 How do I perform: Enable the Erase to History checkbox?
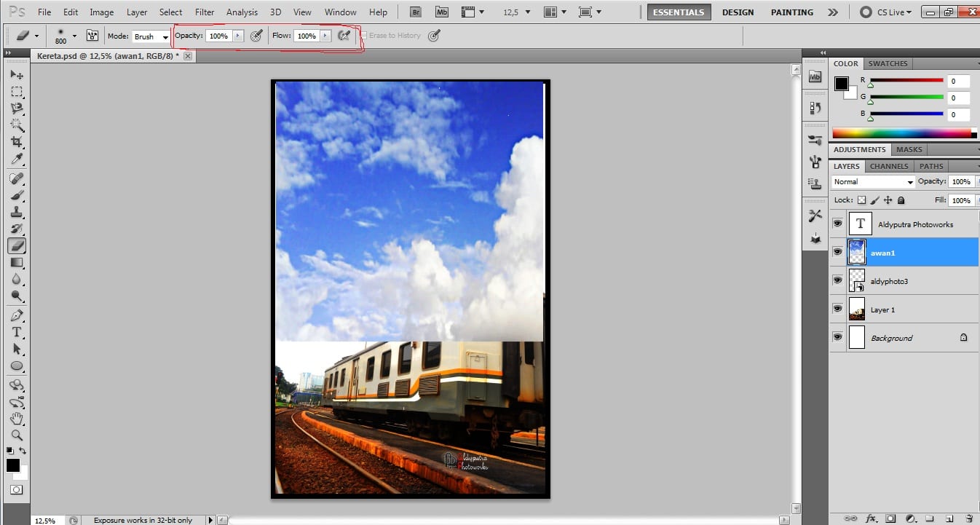[x=364, y=36]
